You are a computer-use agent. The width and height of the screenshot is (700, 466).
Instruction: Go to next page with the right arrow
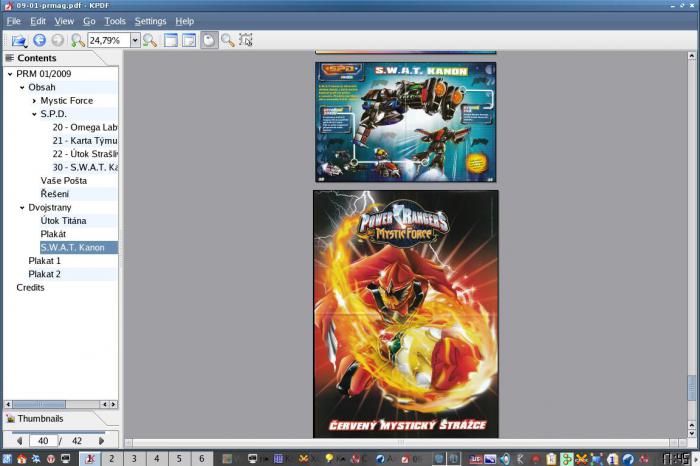tap(101, 441)
